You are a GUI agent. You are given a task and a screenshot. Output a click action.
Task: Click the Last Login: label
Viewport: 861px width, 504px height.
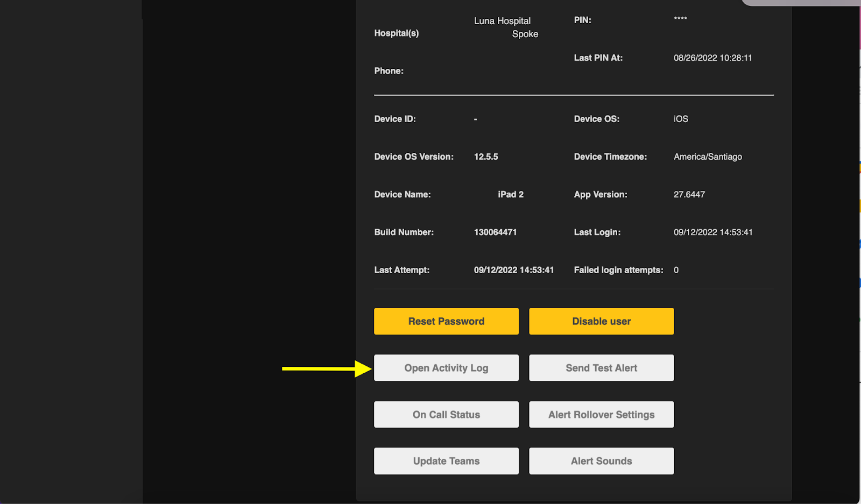(597, 232)
